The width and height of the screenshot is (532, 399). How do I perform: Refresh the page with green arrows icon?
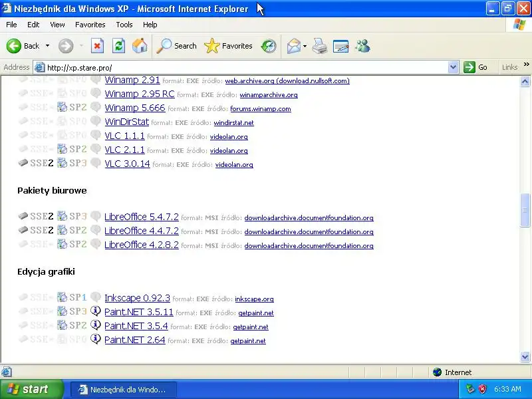click(119, 46)
